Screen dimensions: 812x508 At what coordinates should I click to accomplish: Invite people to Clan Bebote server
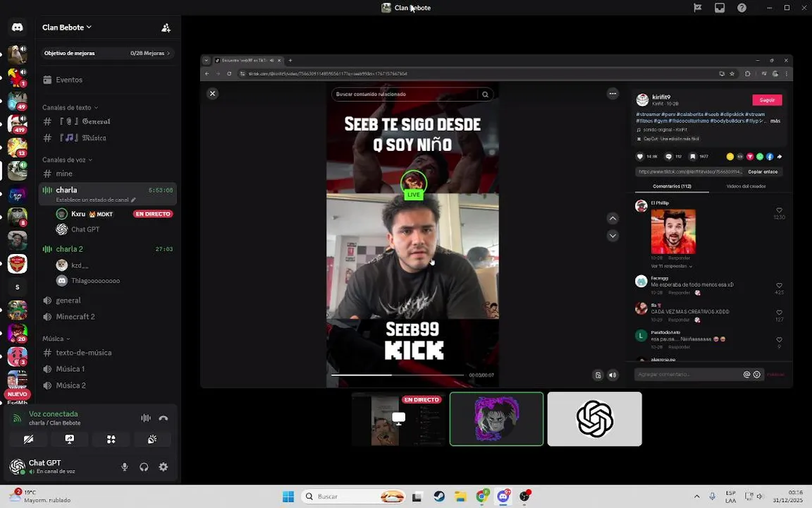pos(166,28)
